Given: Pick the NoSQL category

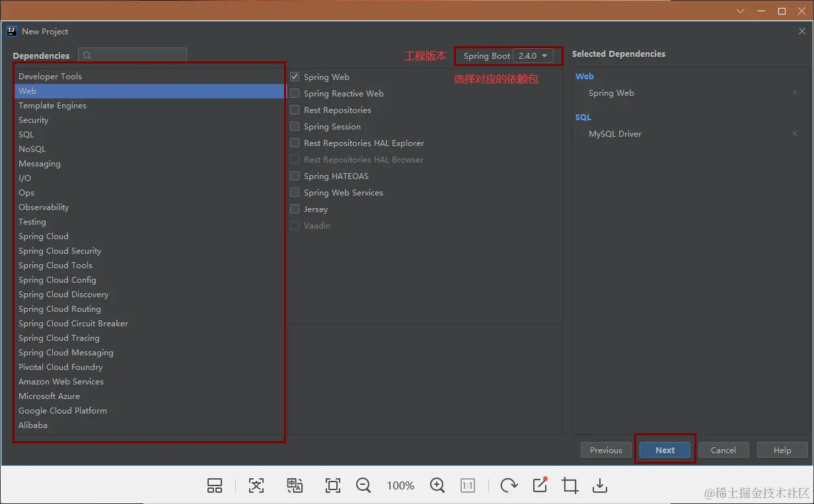Looking at the screenshot, I should coord(149,149).
